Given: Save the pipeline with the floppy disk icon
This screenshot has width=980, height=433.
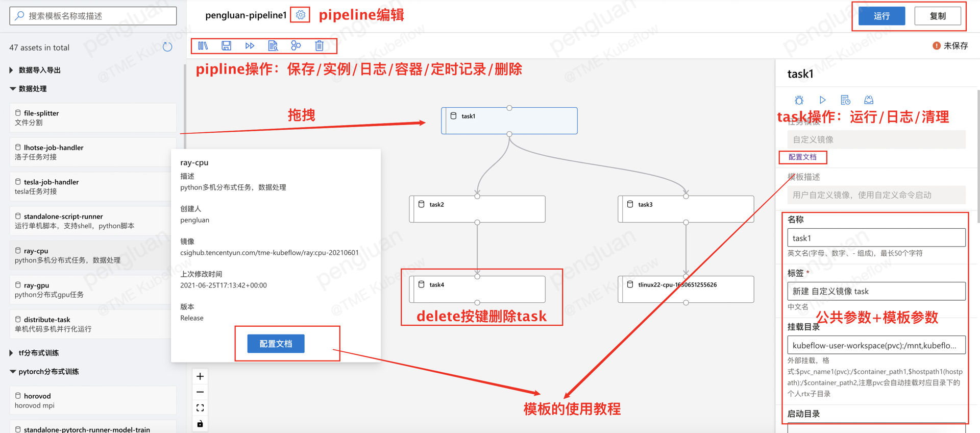Looking at the screenshot, I should (x=226, y=46).
